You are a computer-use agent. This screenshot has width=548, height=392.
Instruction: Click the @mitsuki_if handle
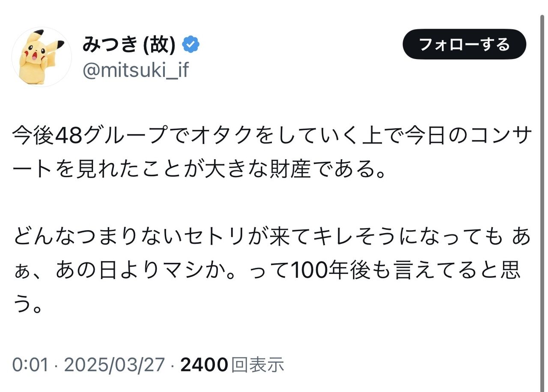pos(135,71)
